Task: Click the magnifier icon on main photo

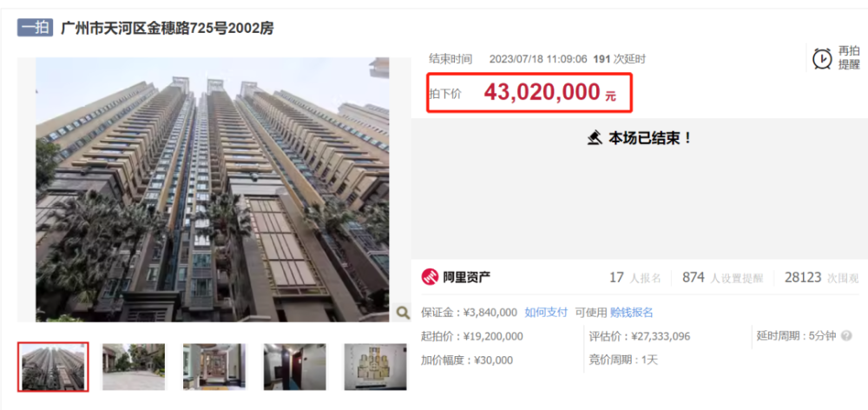Action: (x=403, y=313)
